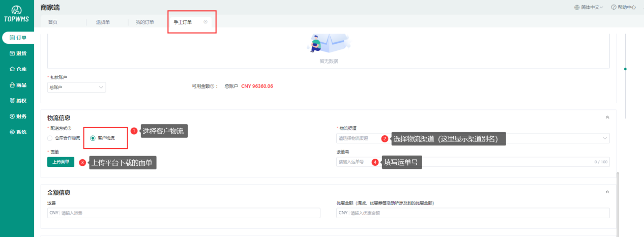Viewport: 644px width, 237px height.
Task: Collapse the 金额信息 section chevron
Action: (607, 192)
